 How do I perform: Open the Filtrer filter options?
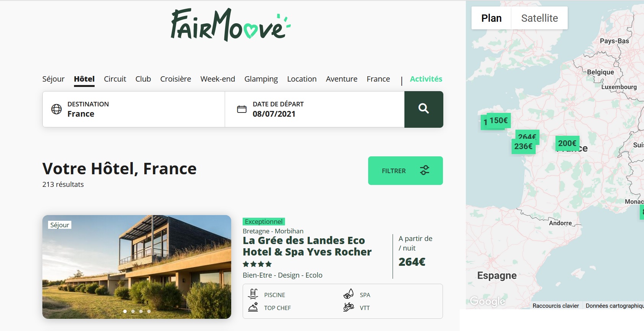coord(405,171)
